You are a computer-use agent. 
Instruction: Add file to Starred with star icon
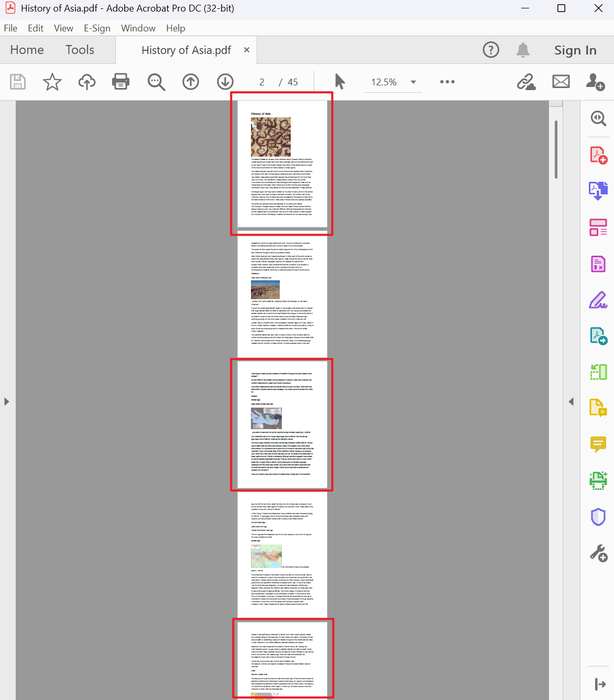52,82
